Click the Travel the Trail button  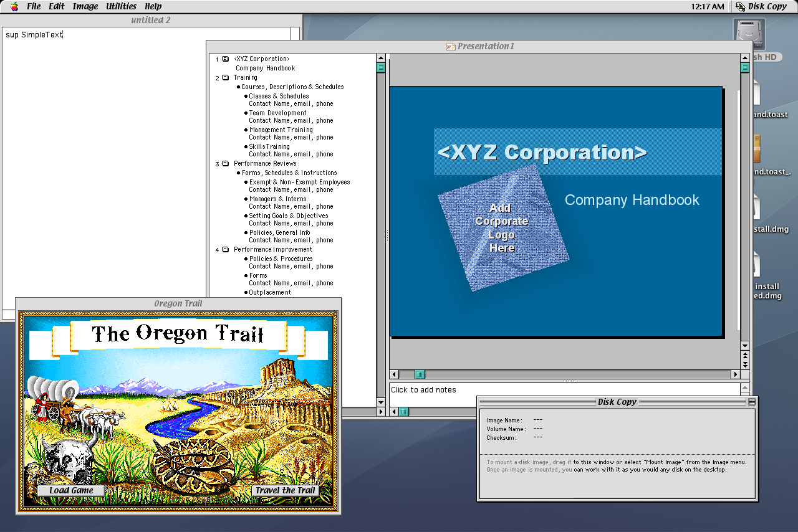click(284, 490)
